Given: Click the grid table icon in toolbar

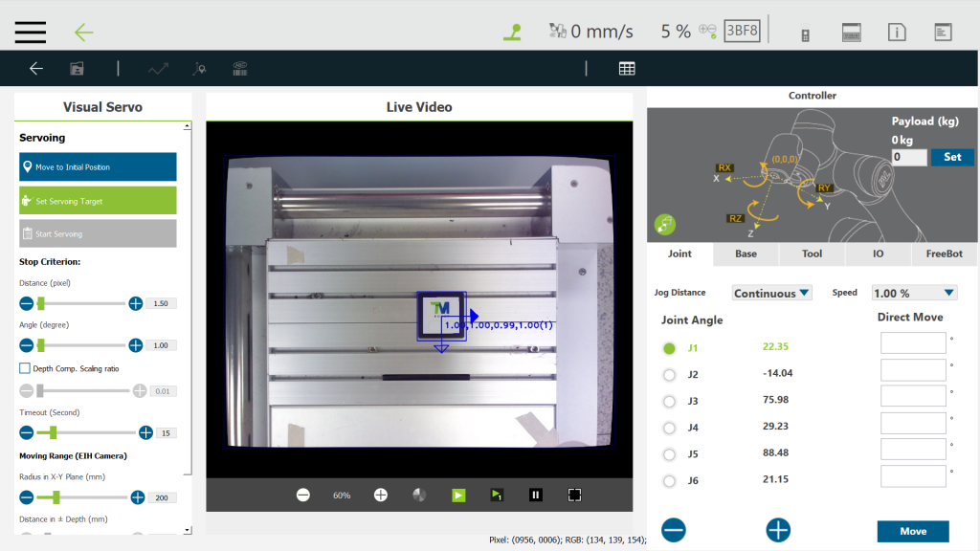Looking at the screenshot, I should [x=627, y=68].
